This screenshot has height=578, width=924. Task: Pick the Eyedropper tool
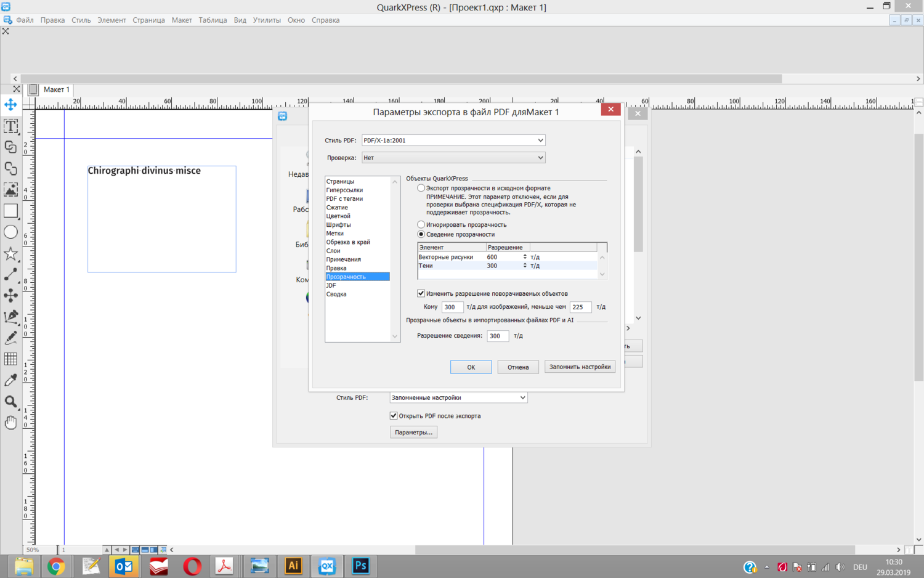pyautogui.click(x=10, y=380)
